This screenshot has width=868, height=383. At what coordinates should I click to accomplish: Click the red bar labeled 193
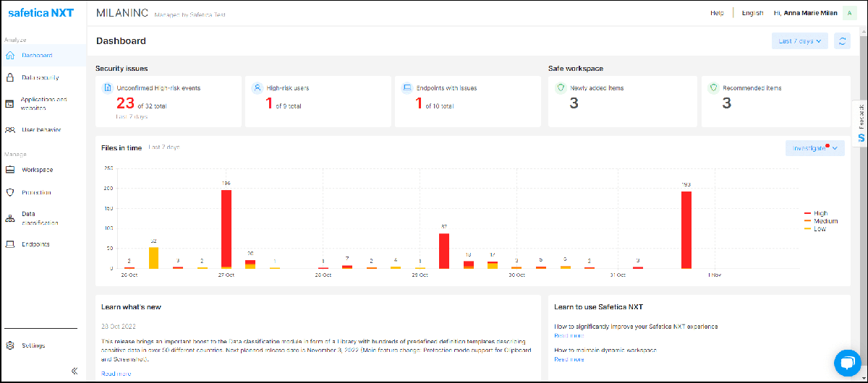(x=686, y=230)
